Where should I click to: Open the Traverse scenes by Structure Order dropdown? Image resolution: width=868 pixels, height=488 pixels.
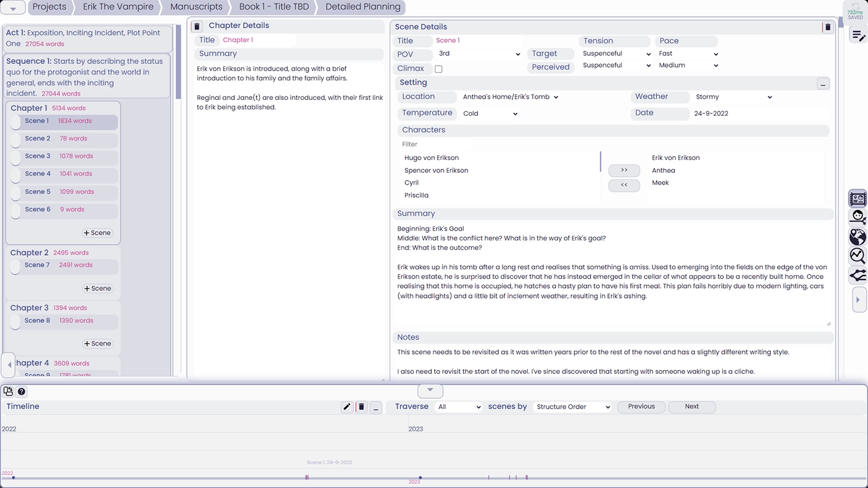click(x=571, y=406)
